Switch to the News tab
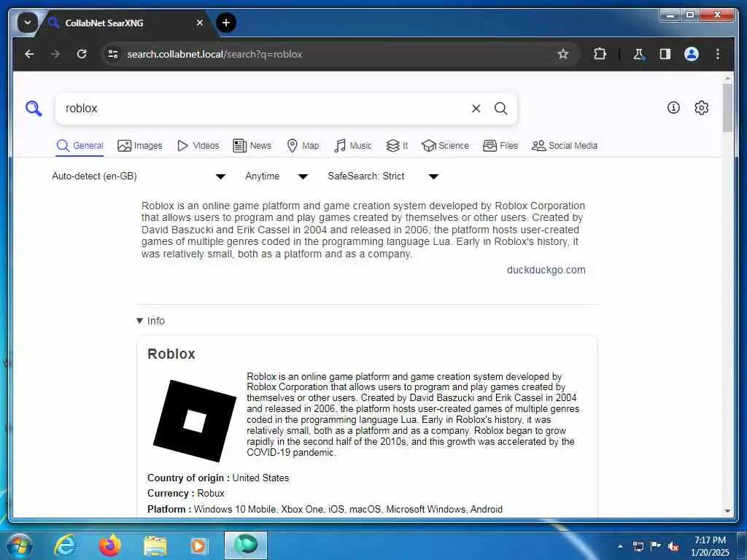Image resolution: width=747 pixels, height=560 pixels. pyautogui.click(x=252, y=146)
